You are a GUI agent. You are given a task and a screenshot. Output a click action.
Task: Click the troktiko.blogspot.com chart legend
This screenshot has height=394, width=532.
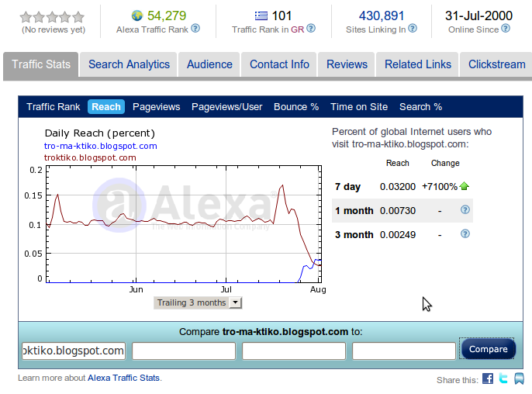pyautogui.click(x=90, y=157)
